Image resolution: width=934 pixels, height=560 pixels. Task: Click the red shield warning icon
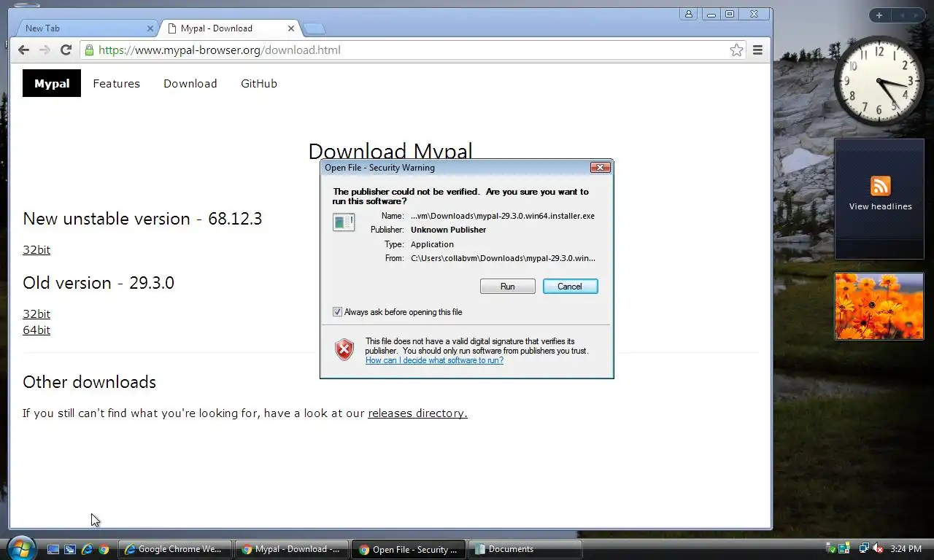pyautogui.click(x=344, y=349)
